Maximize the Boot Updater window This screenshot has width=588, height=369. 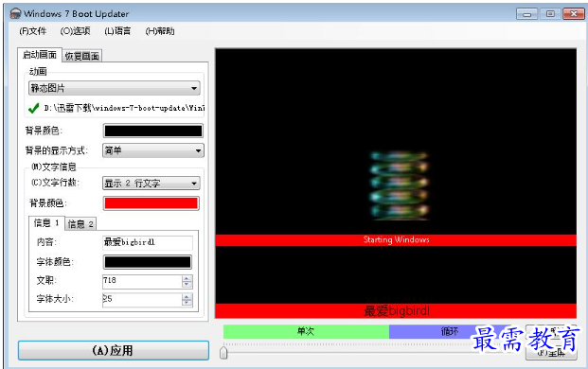coord(550,14)
